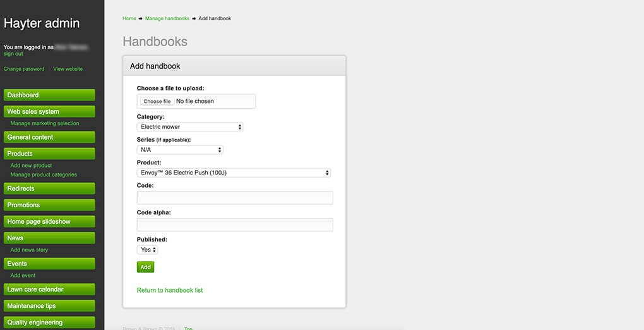Open the Series dropdown

(180, 150)
